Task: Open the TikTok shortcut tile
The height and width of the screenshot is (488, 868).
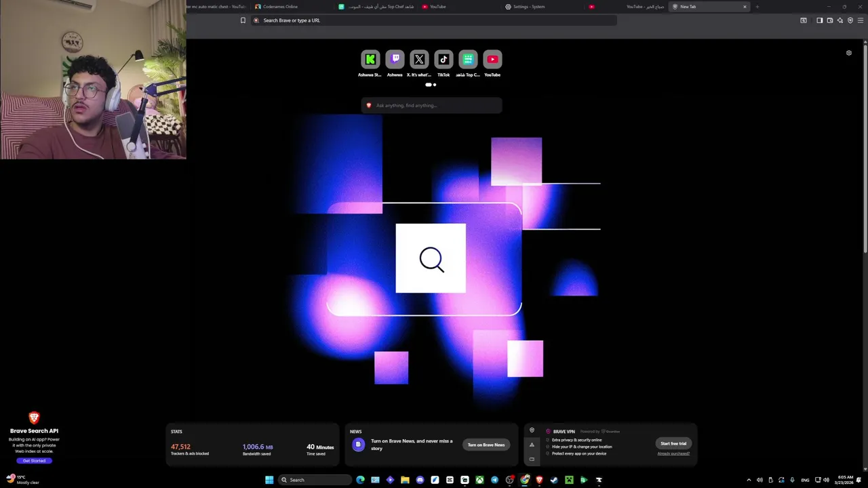Action: point(443,60)
